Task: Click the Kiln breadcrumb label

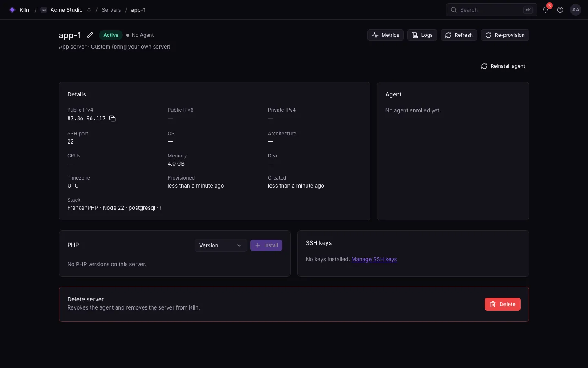Action: click(24, 10)
